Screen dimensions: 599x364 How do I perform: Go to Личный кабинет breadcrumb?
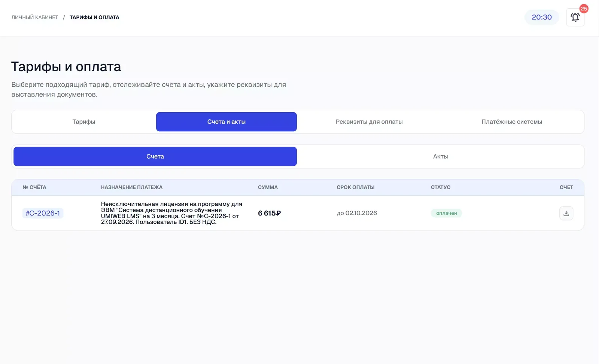point(34,17)
